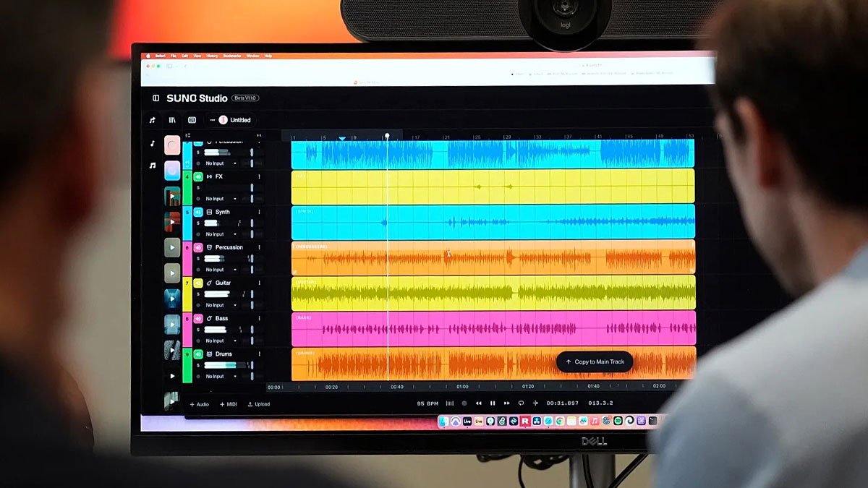Click the Drums instrument icon
868x488 pixels.
pyautogui.click(x=209, y=354)
